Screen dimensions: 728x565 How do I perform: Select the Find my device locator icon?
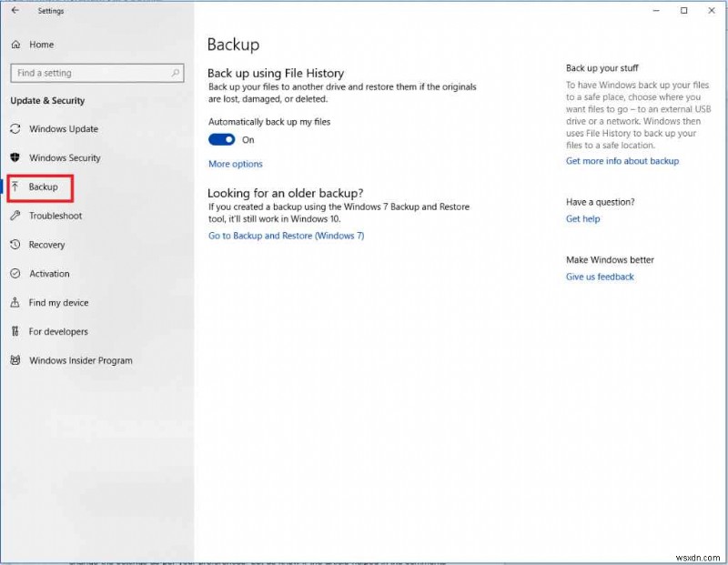(x=15, y=303)
